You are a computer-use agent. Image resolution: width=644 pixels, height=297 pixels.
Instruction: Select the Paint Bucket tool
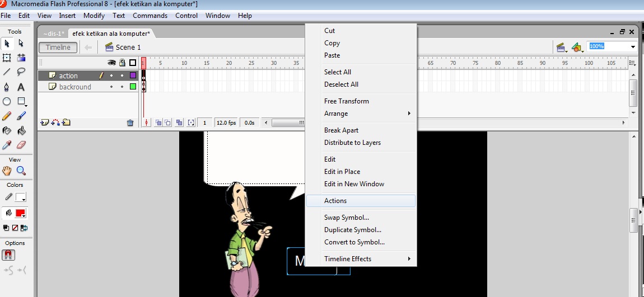coord(21,130)
